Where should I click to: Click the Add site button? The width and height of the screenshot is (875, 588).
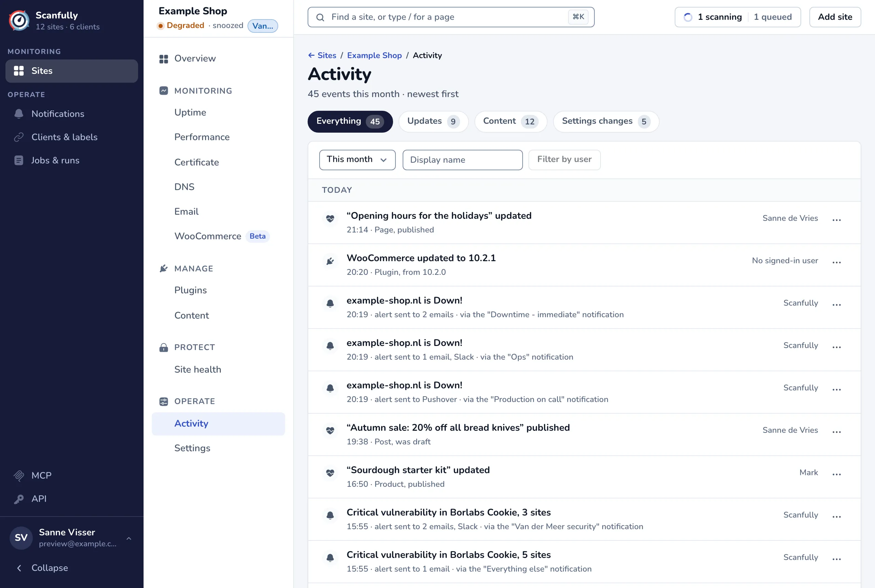click(835, 17)
